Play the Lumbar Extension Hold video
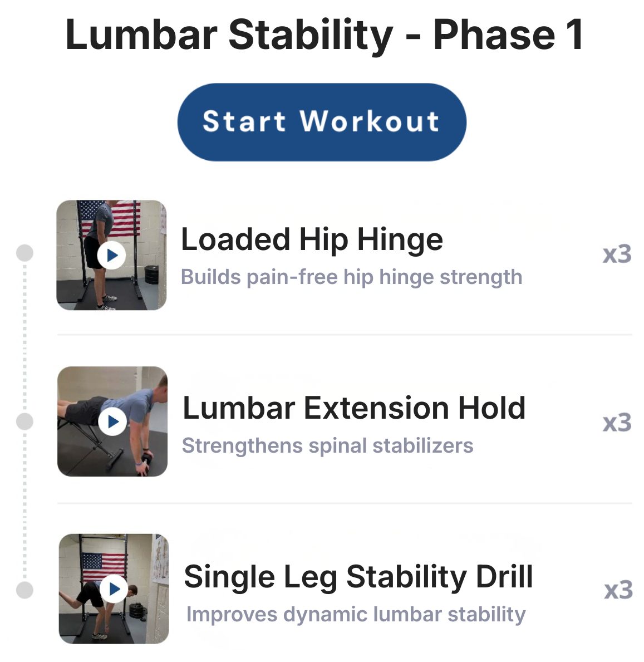The width and height of the screenshot is (644, 662). tap(112, 421)
